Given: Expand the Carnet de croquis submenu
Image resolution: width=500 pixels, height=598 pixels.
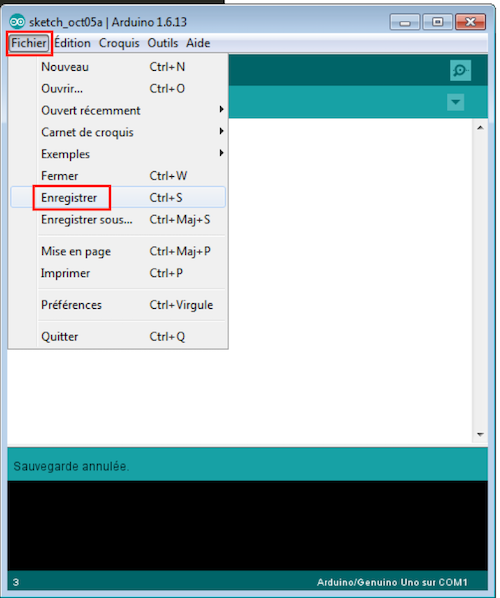Looking at the screenshot, I should pyautogui.click(x=118, y=132).
